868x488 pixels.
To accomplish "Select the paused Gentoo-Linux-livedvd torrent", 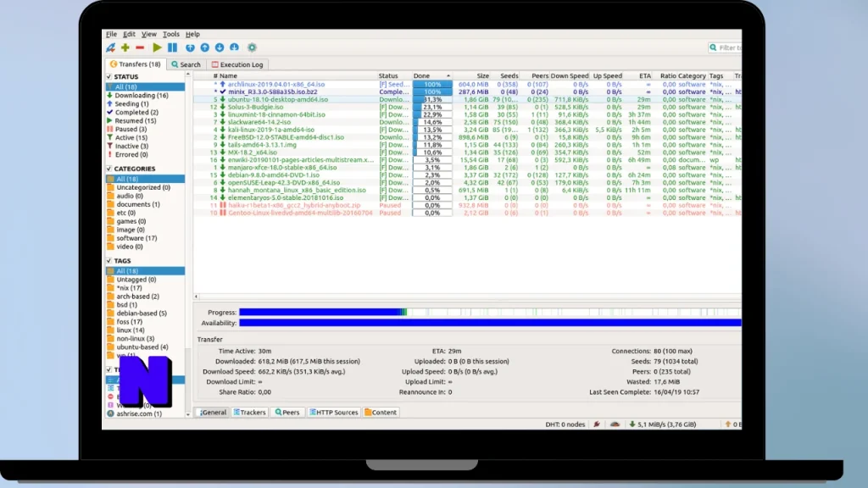I will tap(300, 213).
